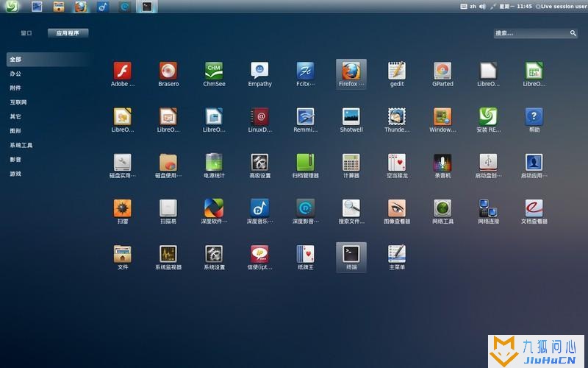
Task: Click the 搜索 search field
Action: tap(536, 33)
